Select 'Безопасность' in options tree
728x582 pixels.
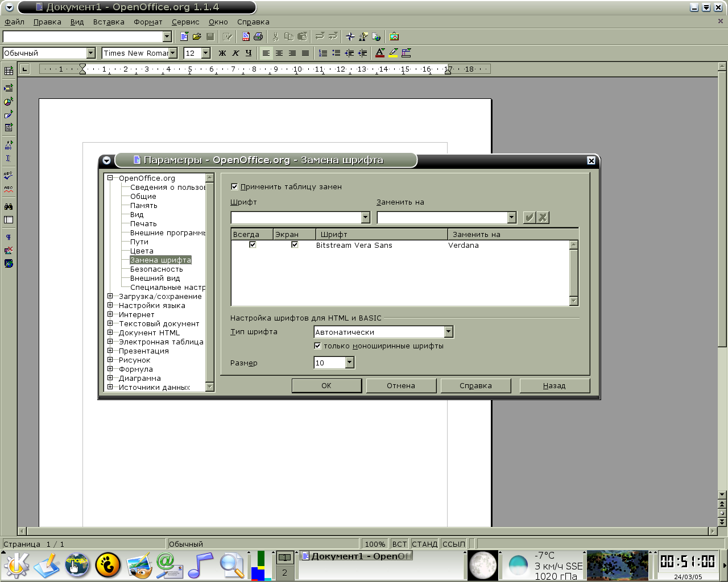[156, 269]
